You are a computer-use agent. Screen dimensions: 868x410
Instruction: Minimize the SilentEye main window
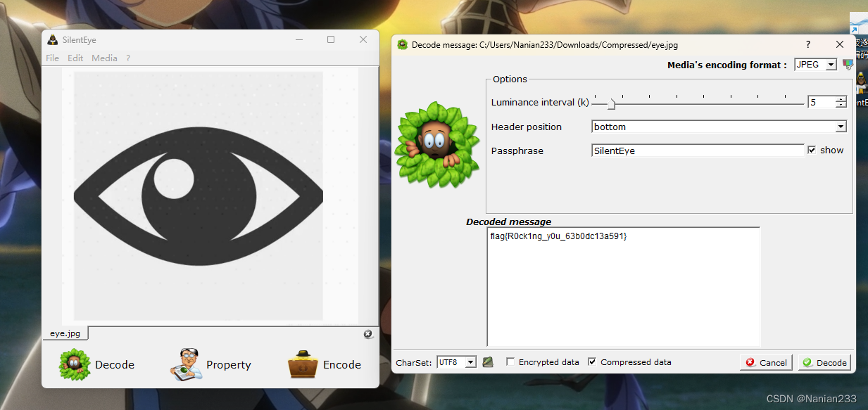[x=298, y=39]
